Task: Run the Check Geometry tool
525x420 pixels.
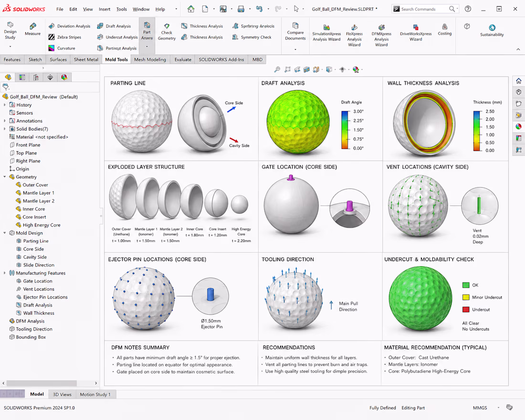Action: click(167, 32)
